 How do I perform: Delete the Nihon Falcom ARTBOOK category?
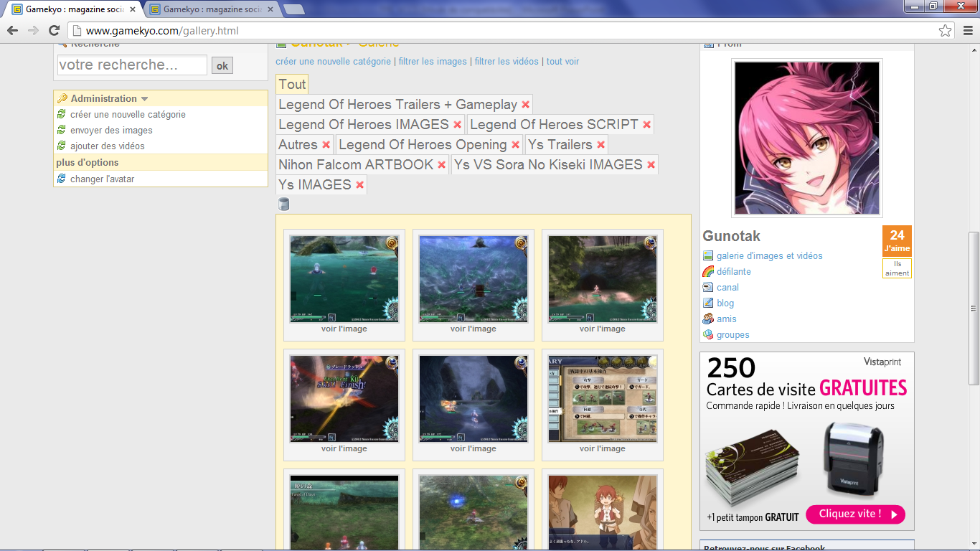click(441, 165)
